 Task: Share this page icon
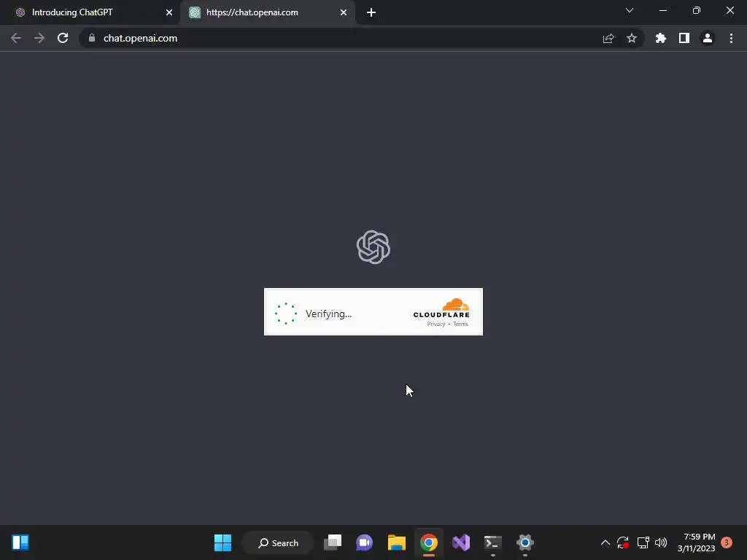[x=608, y=38]
